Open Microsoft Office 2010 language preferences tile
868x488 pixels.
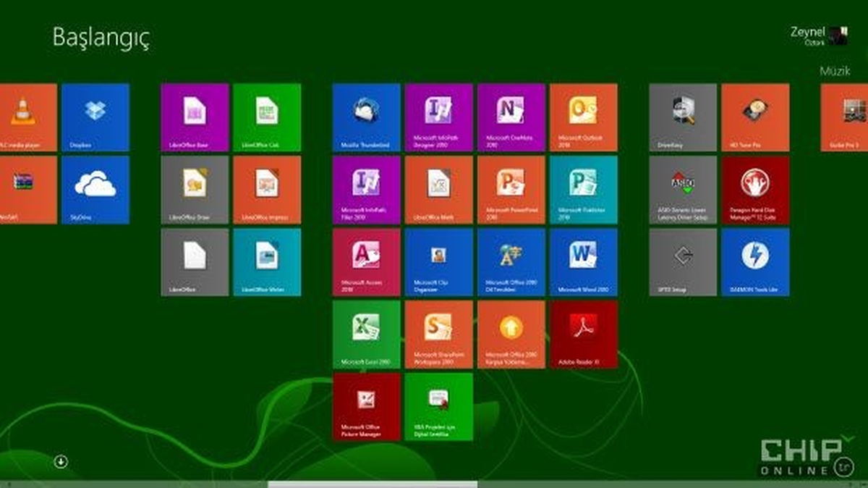511,262
